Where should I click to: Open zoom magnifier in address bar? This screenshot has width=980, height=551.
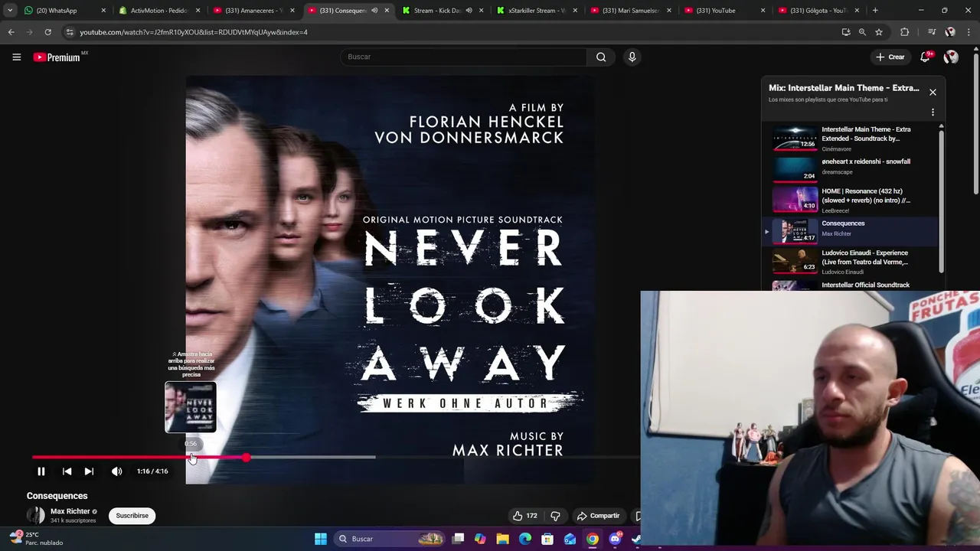click(x=862, y=32)
